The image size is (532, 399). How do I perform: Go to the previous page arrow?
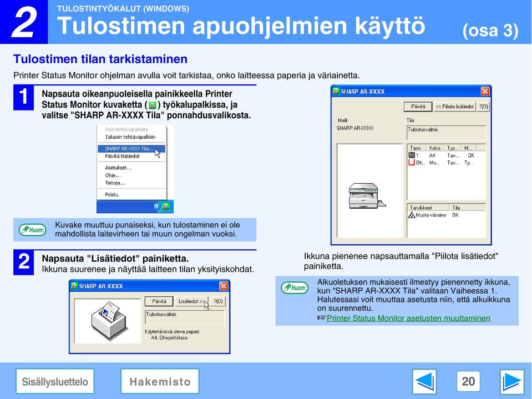pyautogui.click(x=424, y=382)
